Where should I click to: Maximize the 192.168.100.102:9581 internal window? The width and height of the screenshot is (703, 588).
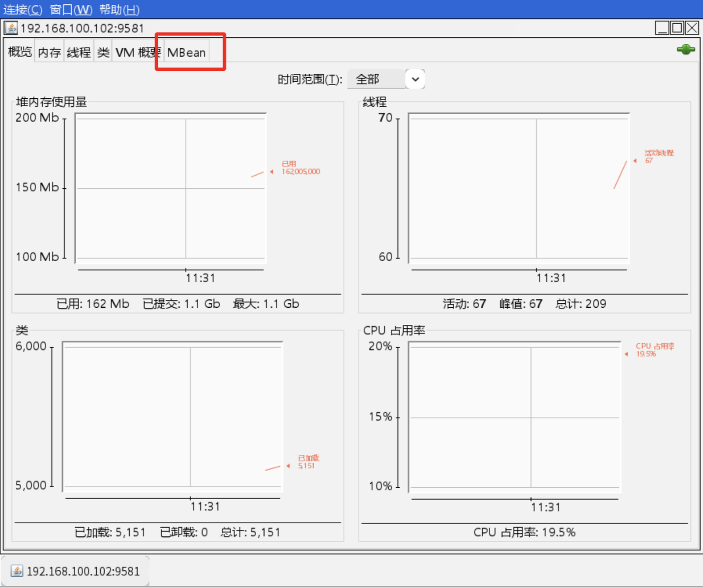tap(677, 28)
